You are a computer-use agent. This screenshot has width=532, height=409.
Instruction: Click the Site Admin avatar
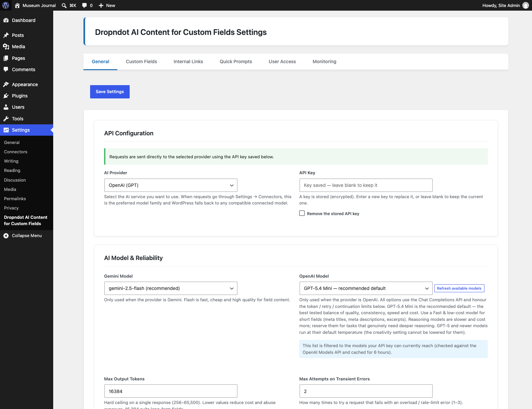526,5
